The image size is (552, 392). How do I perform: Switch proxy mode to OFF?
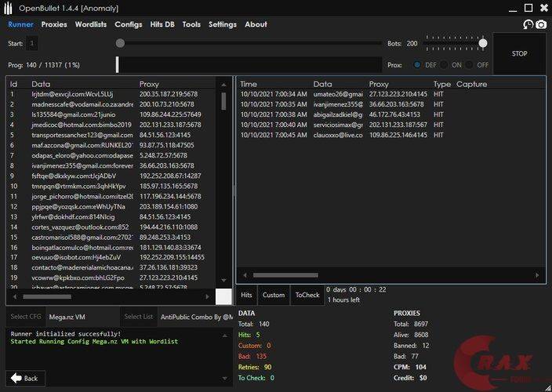(x=470, y=65)
